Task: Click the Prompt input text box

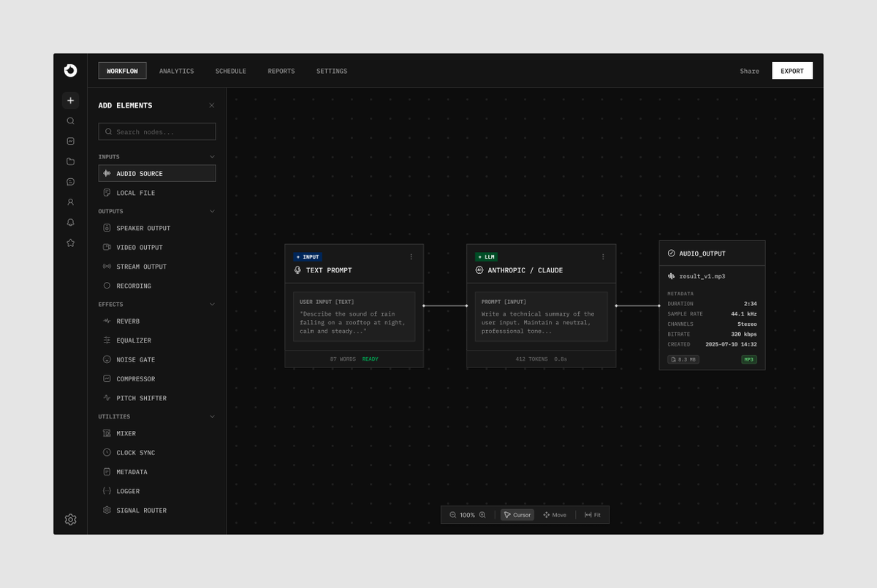Action: (x=542, y=317)
